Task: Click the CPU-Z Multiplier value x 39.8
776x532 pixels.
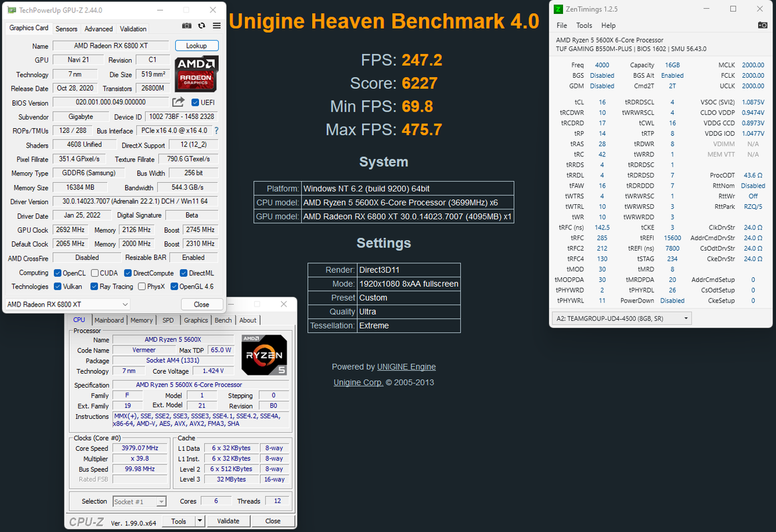Action: (x=140, y=458)
